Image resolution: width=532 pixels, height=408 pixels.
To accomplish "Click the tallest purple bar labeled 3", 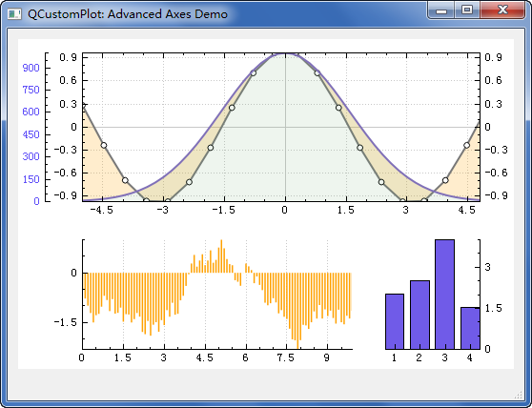I will 444,295.
